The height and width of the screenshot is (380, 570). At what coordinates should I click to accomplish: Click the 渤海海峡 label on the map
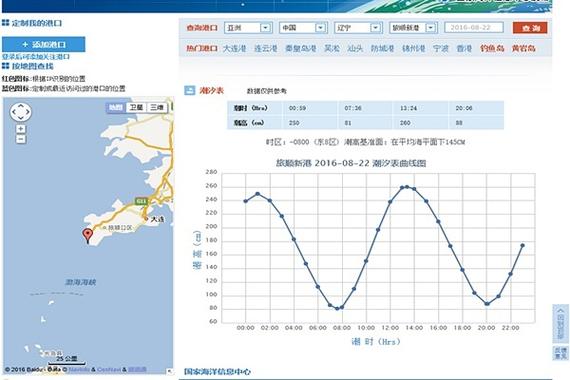(81, 282)
